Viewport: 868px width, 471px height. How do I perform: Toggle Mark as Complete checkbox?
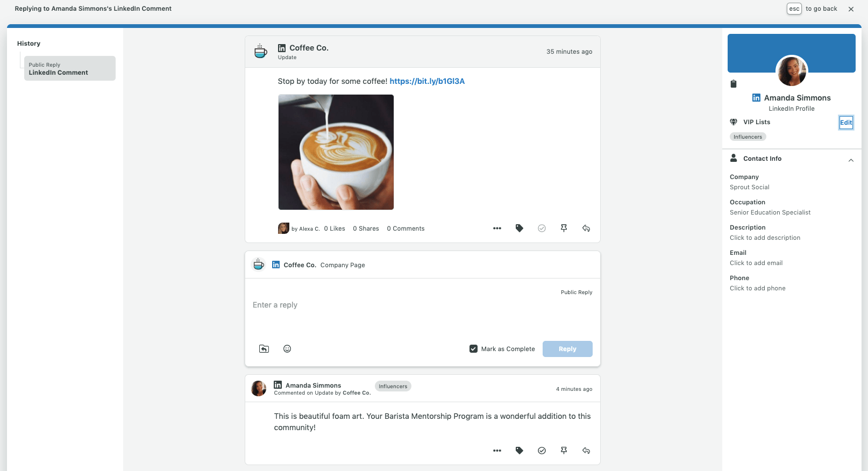[473, 349]
